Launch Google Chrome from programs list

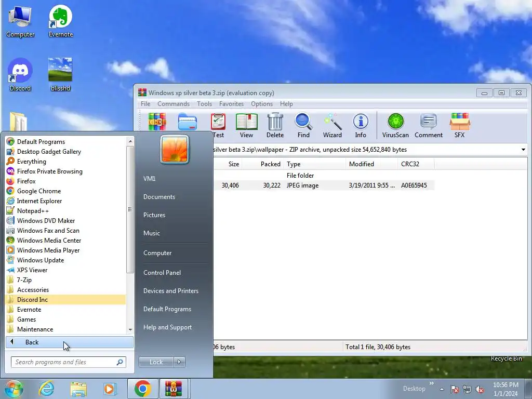pos(66,191)
